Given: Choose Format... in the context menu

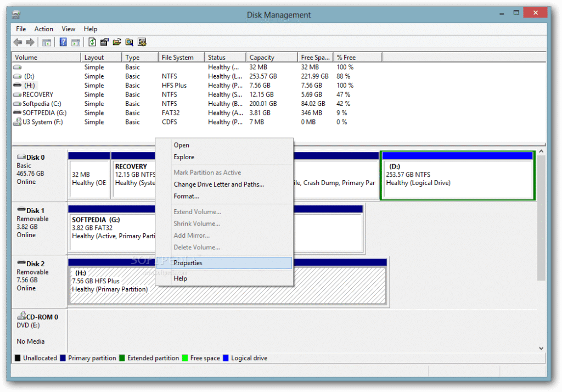Looking at the screenshot, I should tap(186, 196).
